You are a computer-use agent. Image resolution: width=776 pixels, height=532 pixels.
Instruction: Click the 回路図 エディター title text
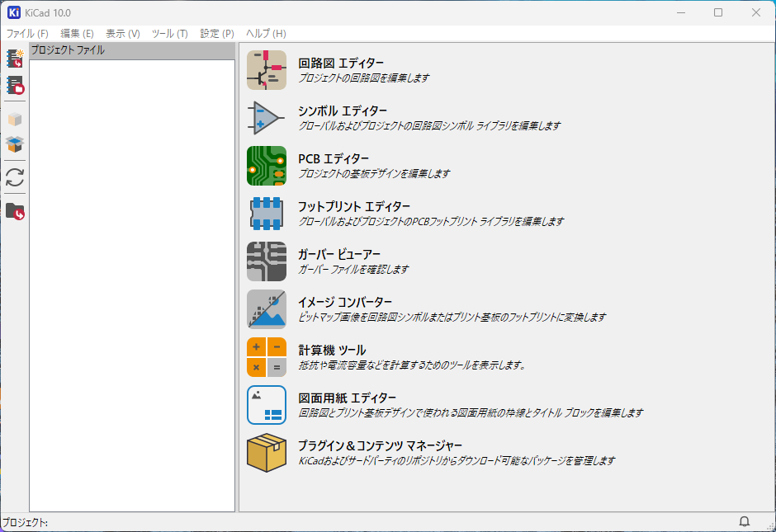tap(340, 64)
